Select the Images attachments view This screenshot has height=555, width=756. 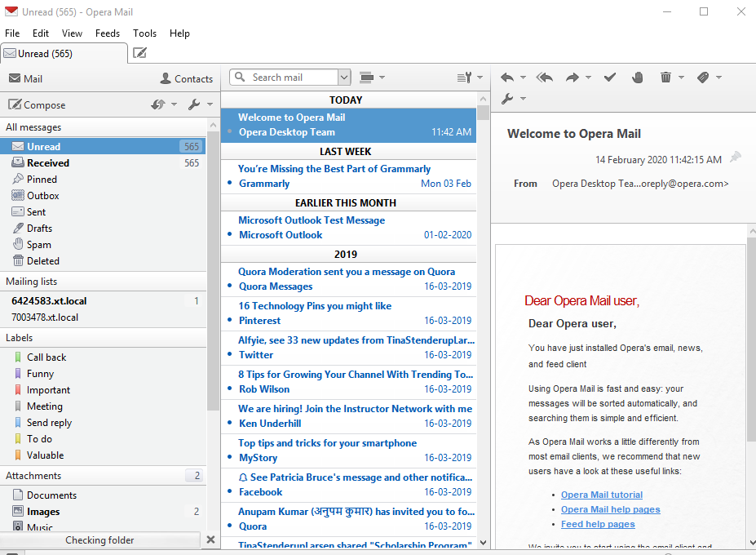pos(104,512)
